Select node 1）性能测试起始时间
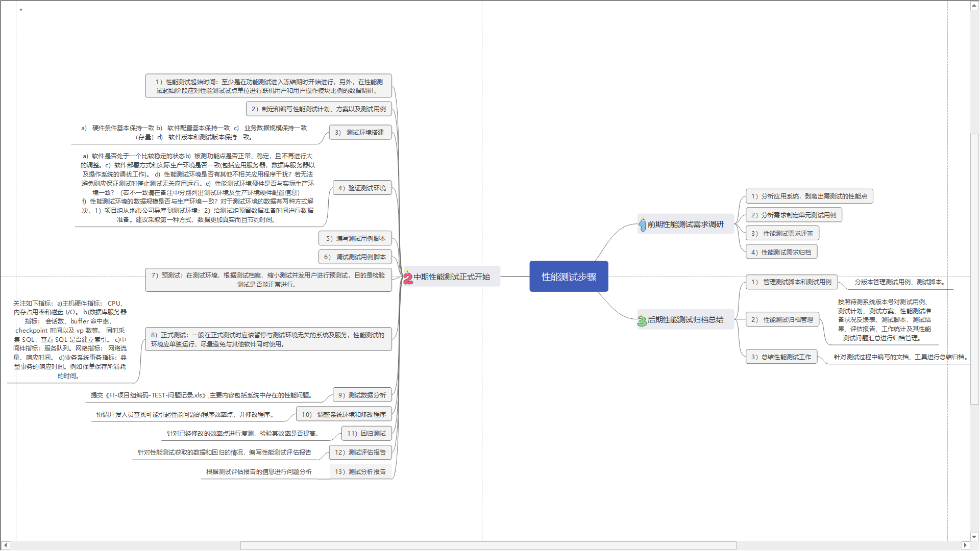This screenshot has width=980, height=551. pyautogui.click(x=268, y=86)
